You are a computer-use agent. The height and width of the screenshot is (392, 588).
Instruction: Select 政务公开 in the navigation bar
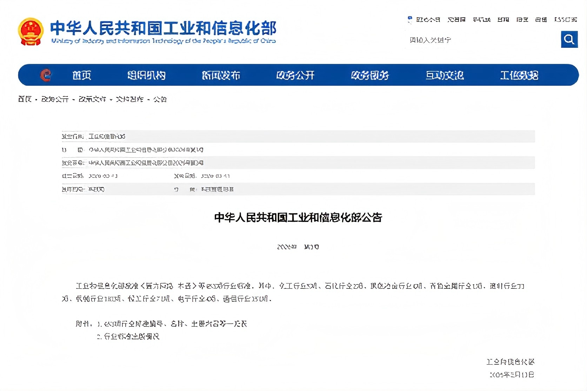(x=295, y=75)
